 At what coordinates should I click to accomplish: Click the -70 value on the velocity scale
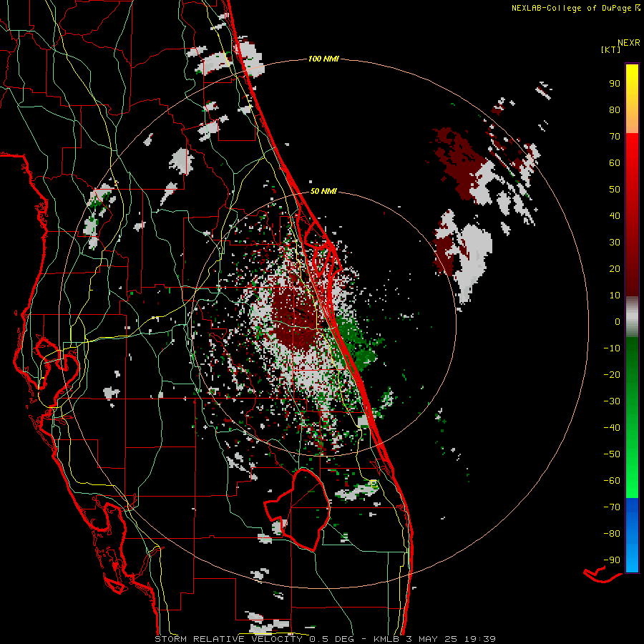612,507
